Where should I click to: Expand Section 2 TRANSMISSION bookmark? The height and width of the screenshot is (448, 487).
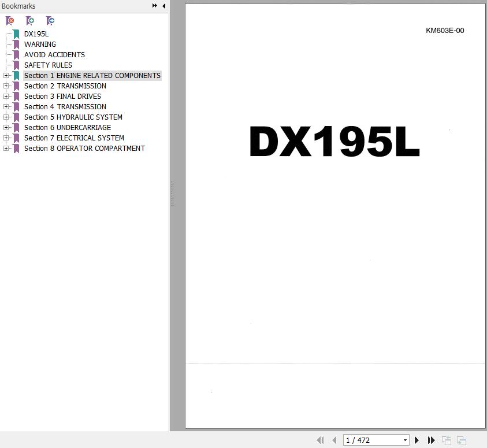[x=6, y=86]
